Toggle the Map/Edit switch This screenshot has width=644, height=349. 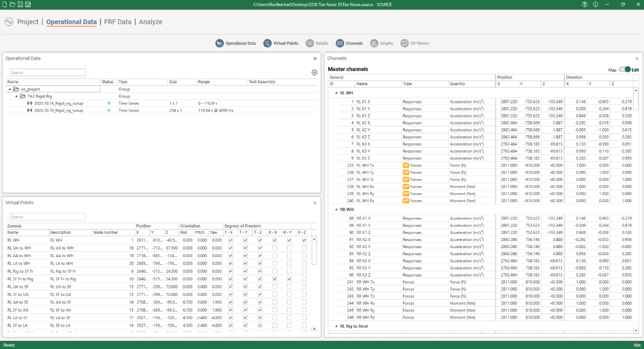click(625, 70)
